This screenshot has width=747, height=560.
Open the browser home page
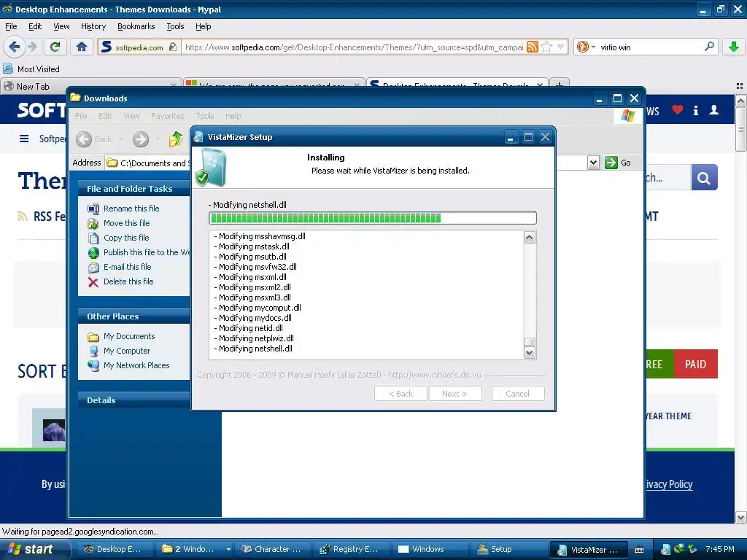coord(82,47)
